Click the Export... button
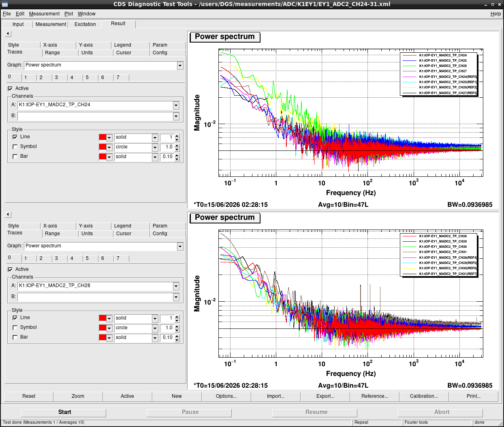Screen dimensions: 504x427 pos(325,396)
